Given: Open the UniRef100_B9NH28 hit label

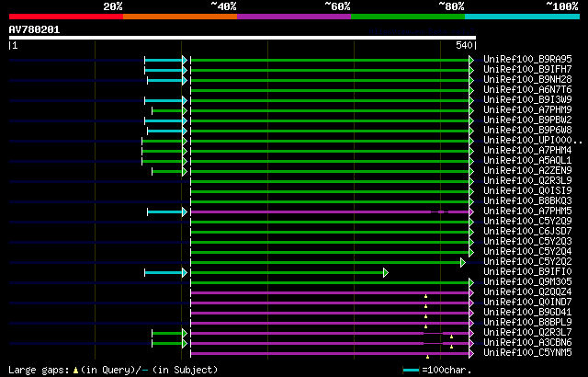Looking at the screenshot, I should [x=527, y=79].
